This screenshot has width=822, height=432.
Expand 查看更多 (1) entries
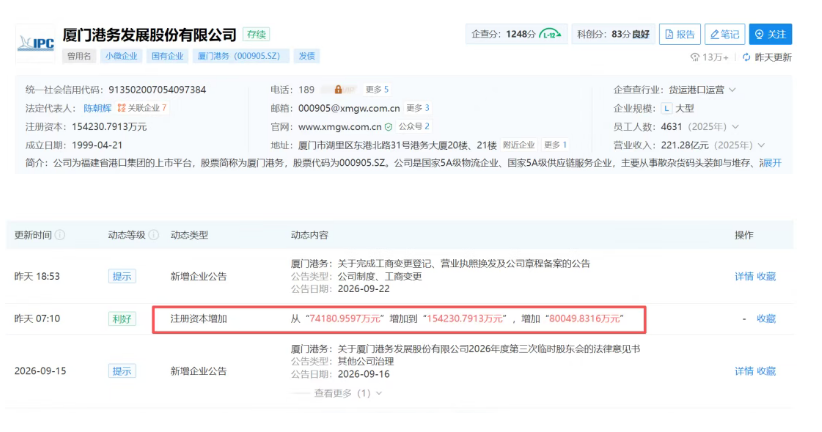pyautogui.click(x=348, y=393)
